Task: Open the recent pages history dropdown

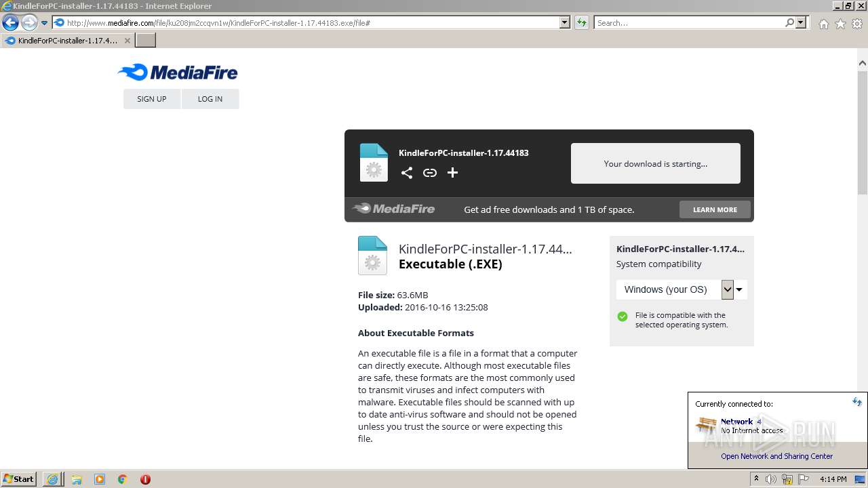Action: [x=45, y=23]
